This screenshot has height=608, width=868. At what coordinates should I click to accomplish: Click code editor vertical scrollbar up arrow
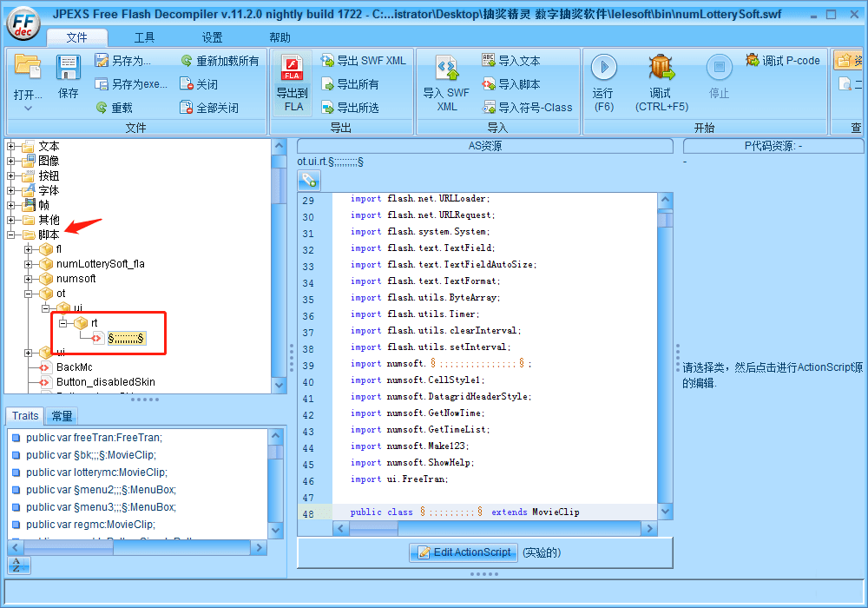[666, 200]
